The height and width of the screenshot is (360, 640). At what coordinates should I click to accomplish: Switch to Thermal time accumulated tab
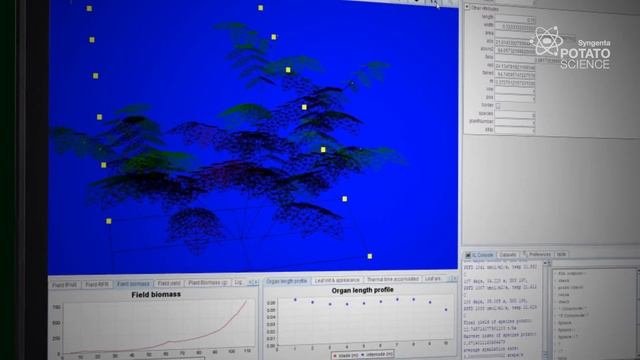pyautogui.click(x=392, y=279)
